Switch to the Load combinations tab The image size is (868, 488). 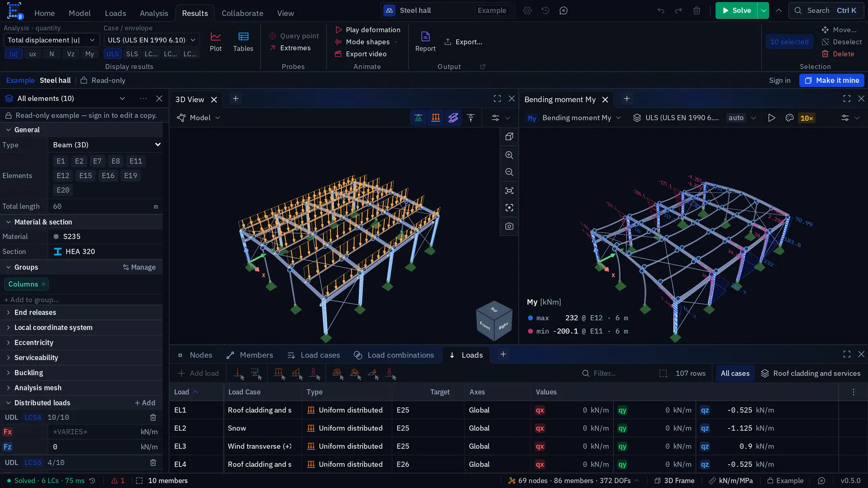(394, 355)
